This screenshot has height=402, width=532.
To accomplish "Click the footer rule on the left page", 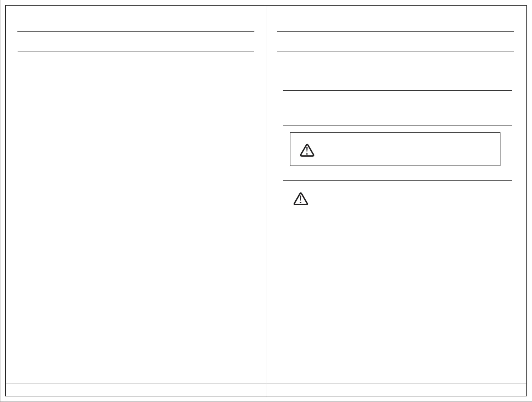I will 136,384.
